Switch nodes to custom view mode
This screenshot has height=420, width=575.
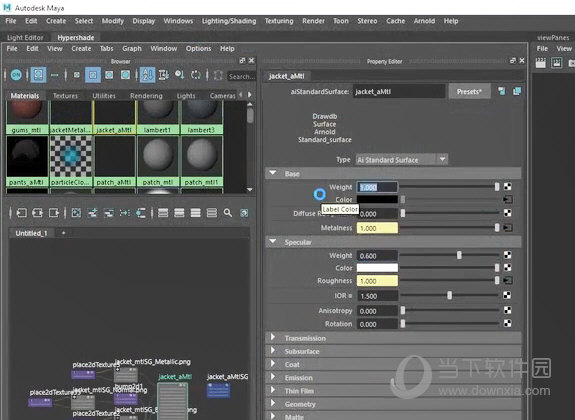click(x=212, y=213)
